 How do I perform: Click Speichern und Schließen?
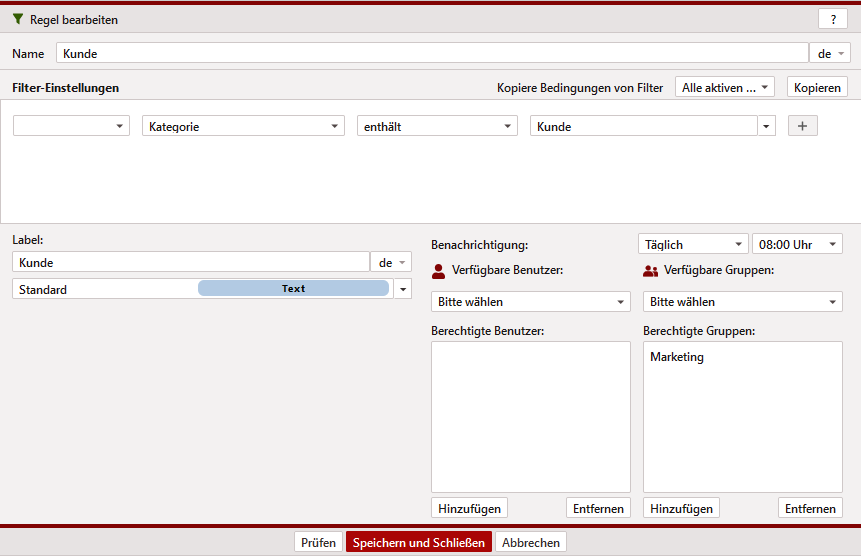(x=419, y=542)
